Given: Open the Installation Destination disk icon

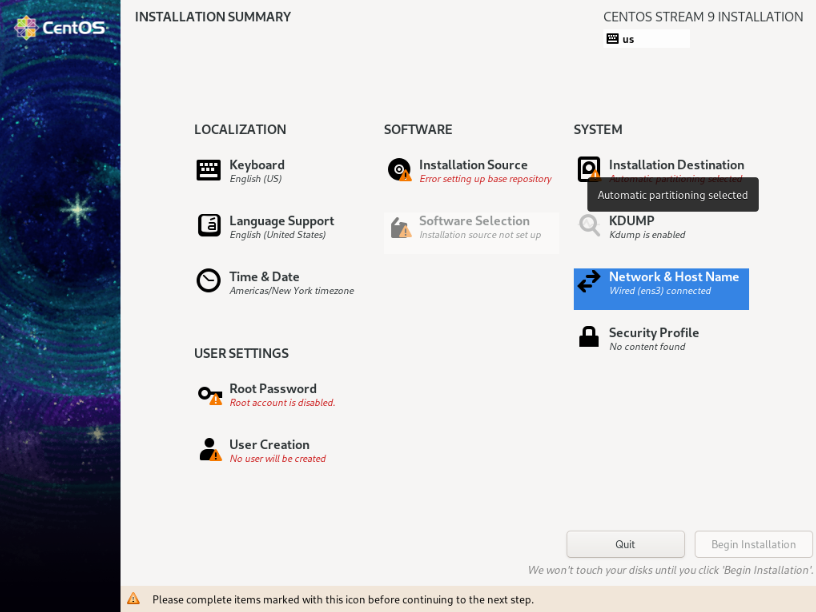Looking at the screenshot, I should pyautogui.click(x=589, y=169).
